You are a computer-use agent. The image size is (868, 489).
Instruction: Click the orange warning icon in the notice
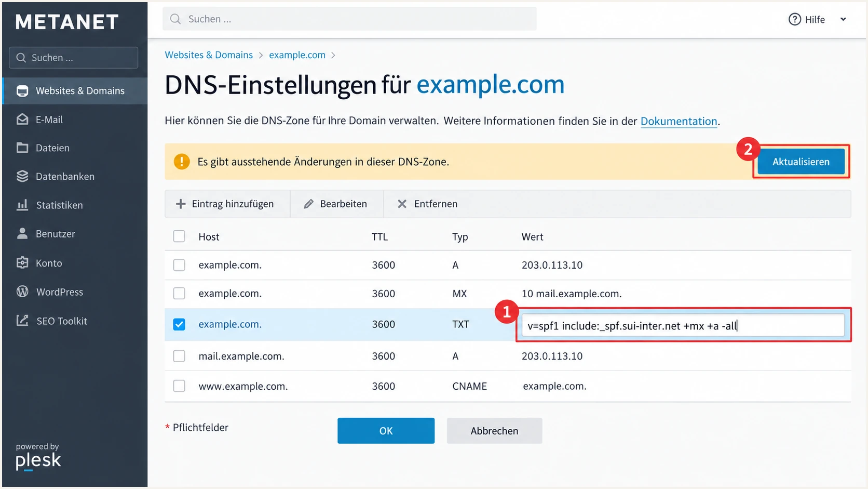tap(182, 162)
